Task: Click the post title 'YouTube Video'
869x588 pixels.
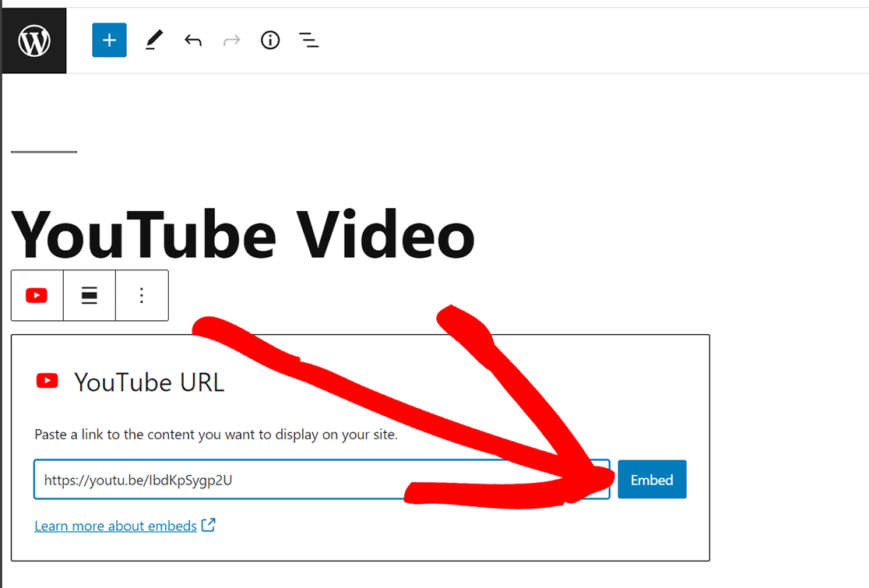Action: [x=243, y=233]
